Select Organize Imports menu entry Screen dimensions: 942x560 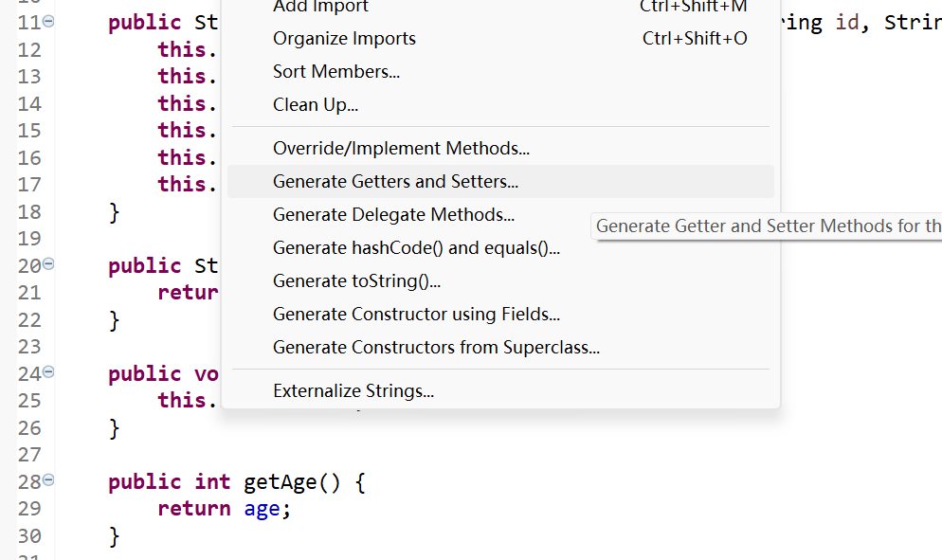click(x=344, y=39)
